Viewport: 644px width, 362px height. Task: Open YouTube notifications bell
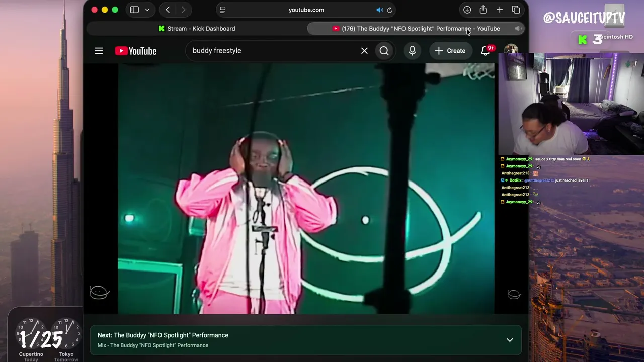pos(486,51)
